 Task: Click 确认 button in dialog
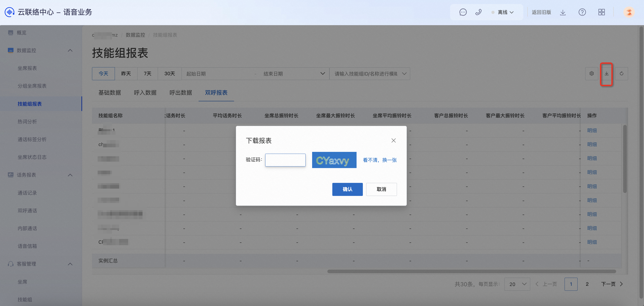point(347,189)
